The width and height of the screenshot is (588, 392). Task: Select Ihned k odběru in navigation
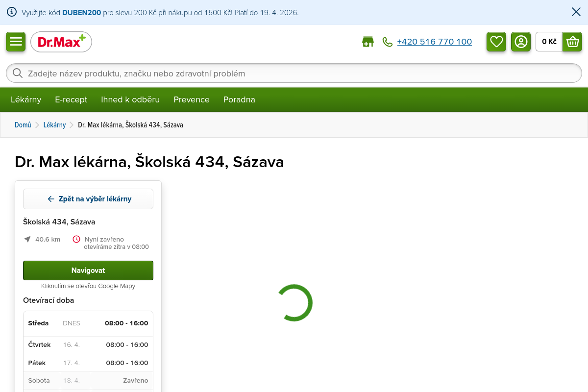tap(130, 99)
